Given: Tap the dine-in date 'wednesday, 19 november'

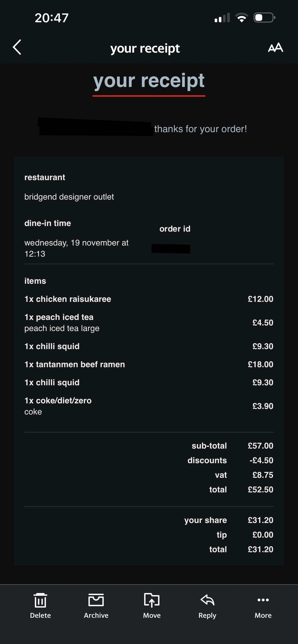Looking at the screenshot, I should pos(76,243).
